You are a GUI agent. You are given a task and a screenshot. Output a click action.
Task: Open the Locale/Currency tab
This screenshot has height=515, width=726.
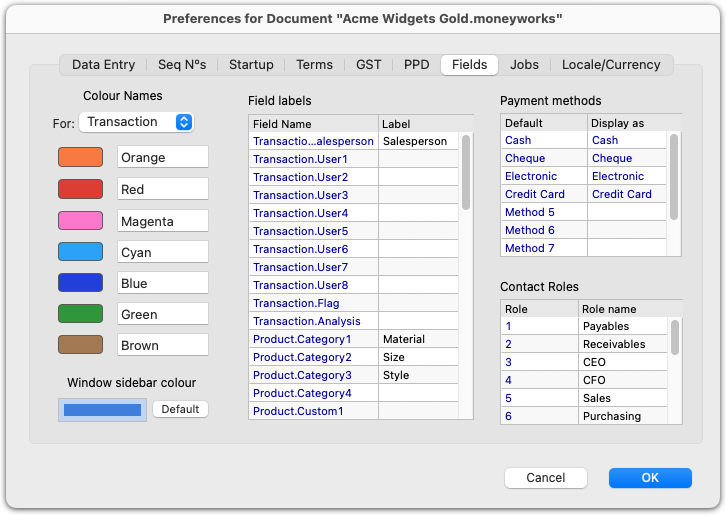click(611, 64)
